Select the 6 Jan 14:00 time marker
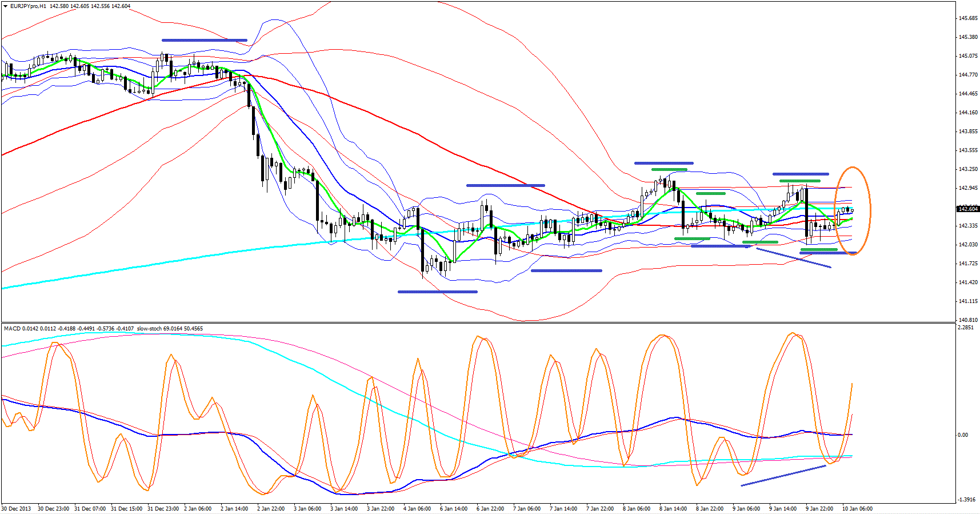This screenshot has height=514, width=980. click(x=454, y=509)
